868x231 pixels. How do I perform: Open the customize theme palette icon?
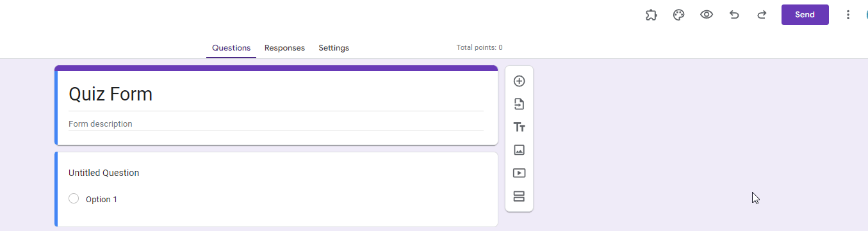tap(679, 15)
